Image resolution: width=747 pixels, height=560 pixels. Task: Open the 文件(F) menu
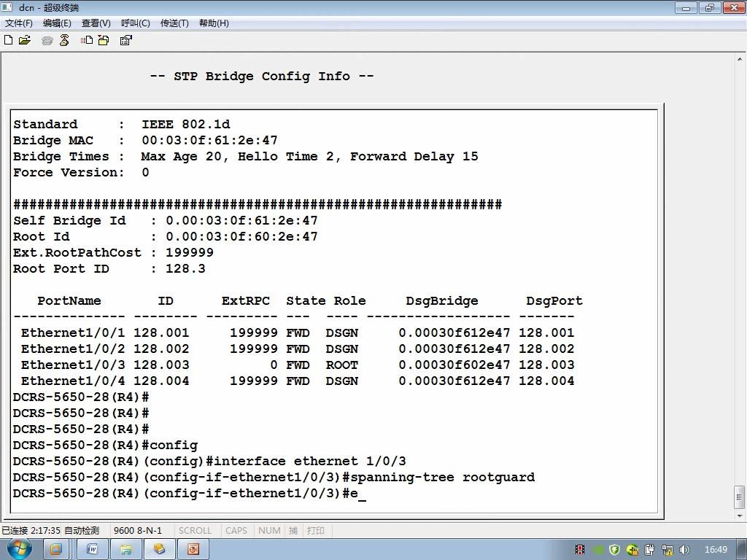point(18,23)
